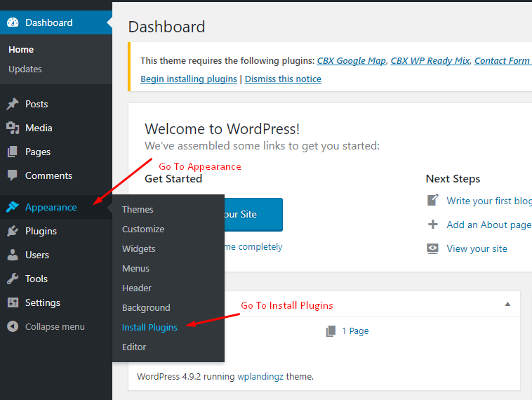Viewport: 532px width, 400px height.
Task: Select Background in Appearance submenu
Action: coord(146,307)
